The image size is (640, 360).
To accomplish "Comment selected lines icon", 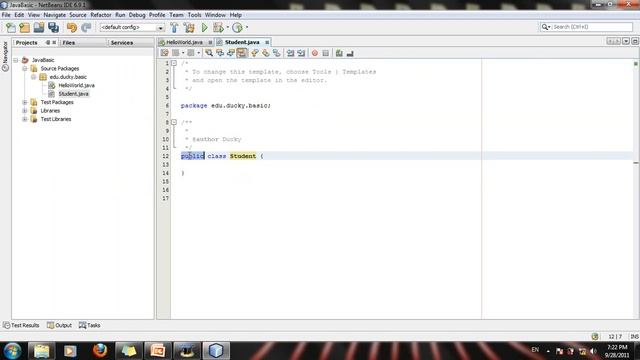I will (x=339, y=53).
